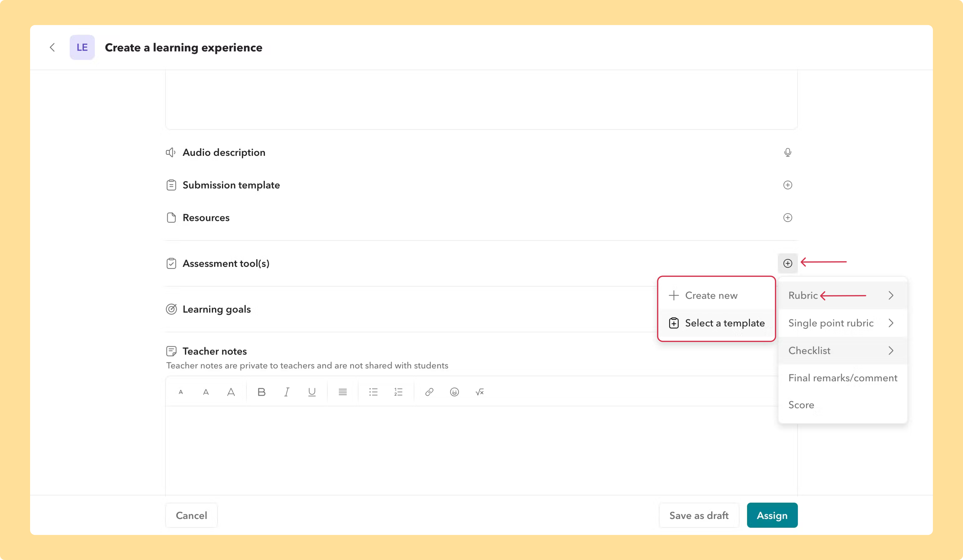
Task: Select Final remarks/comment assessment tool
Action: point(843,378)
